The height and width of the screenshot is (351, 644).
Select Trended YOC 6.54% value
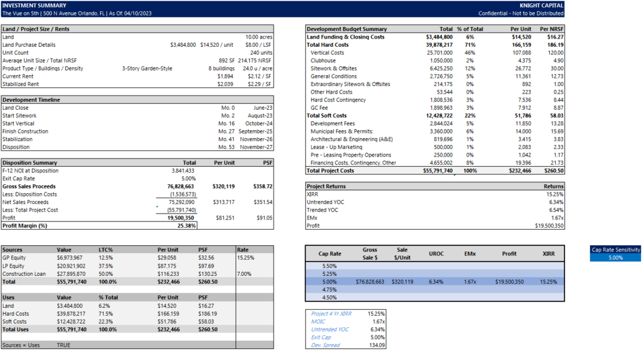[556, 210]
